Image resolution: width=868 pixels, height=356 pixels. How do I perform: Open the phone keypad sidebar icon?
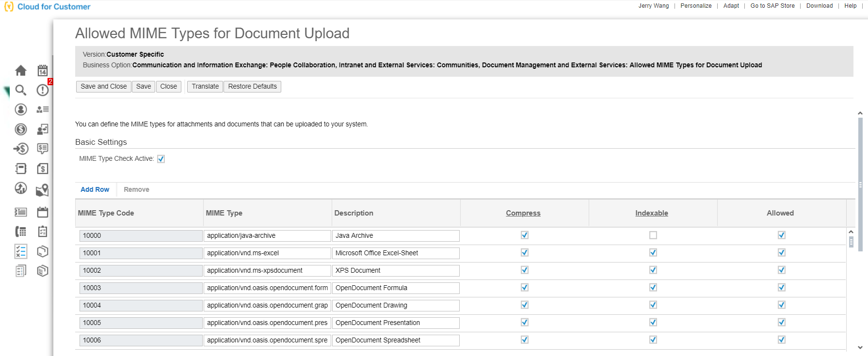point(21,232)
